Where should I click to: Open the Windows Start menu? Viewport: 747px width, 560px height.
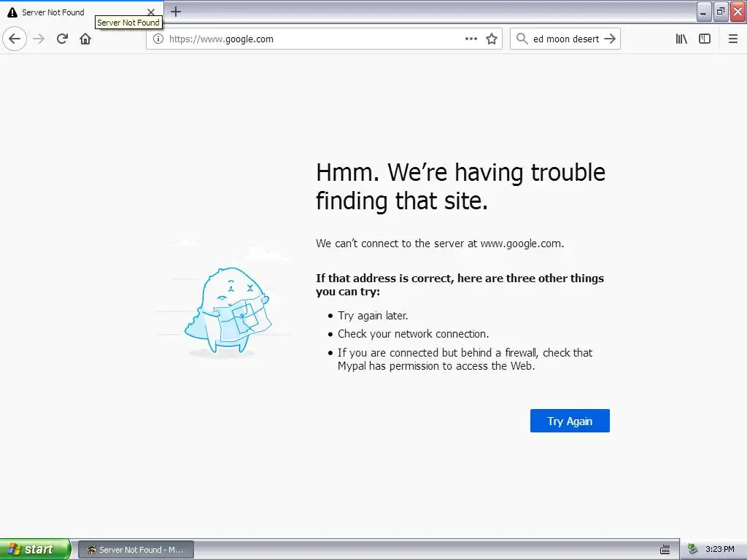point(35,549)
